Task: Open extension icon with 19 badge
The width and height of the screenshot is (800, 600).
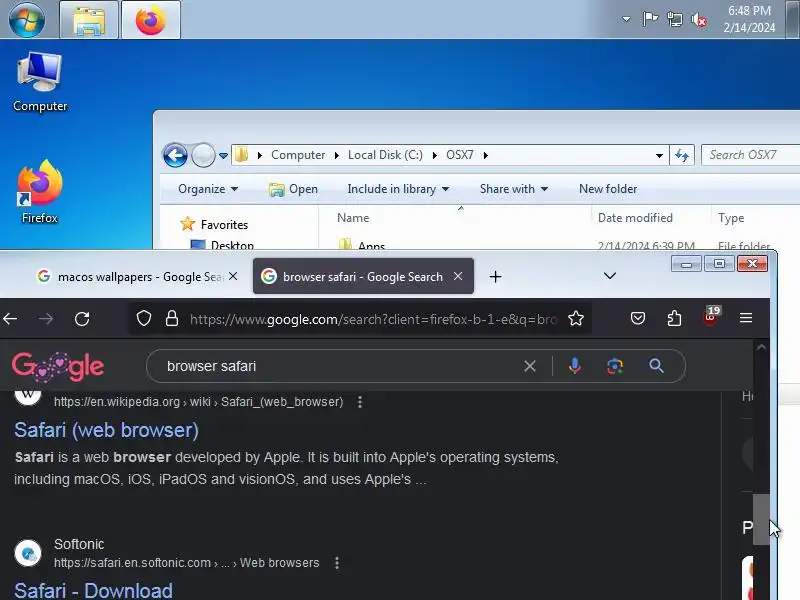Action: tap(711, 316)
